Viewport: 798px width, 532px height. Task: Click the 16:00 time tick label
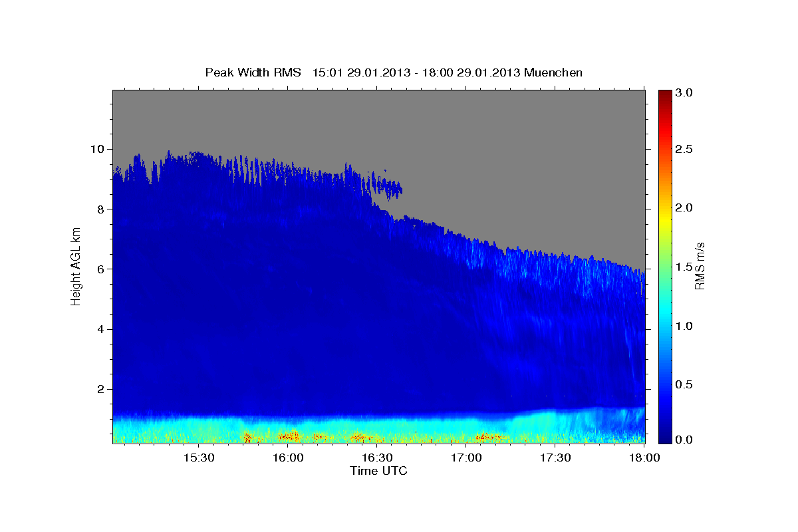tap(288, 458)
